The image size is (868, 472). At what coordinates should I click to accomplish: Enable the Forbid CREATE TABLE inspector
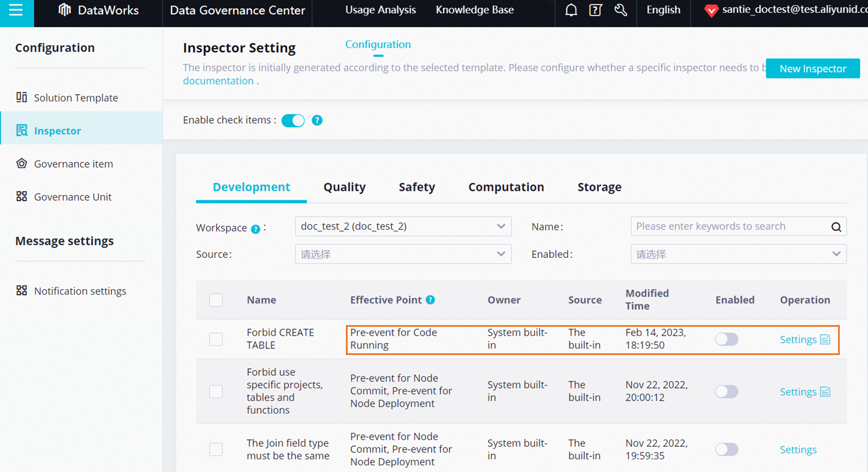point(727,339)
